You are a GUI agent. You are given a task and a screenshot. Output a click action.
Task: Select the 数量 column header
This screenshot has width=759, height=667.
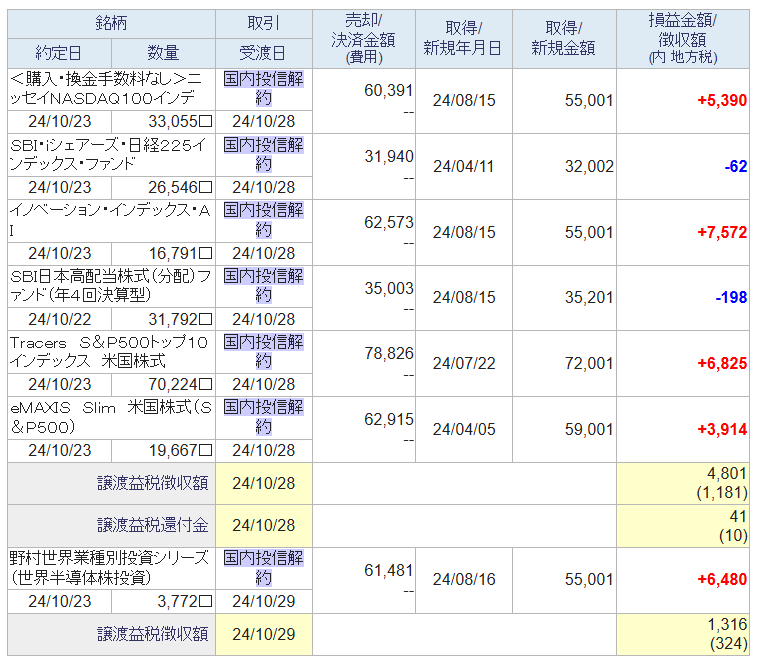pos(164,53)
